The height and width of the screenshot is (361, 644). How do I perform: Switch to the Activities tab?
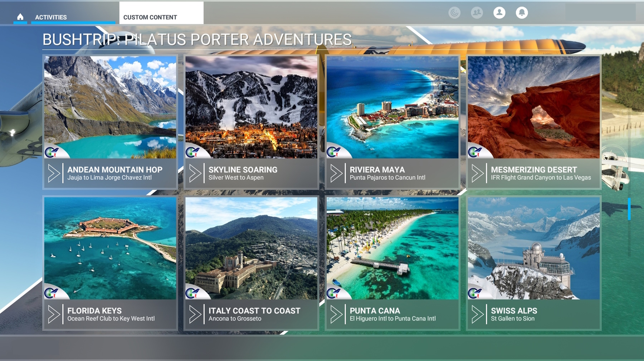pyautogui.click(x=51, y=17)
